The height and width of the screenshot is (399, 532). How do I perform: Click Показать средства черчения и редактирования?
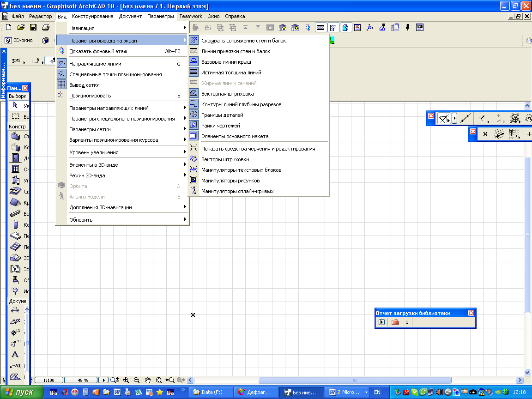(x=259, y=149)
